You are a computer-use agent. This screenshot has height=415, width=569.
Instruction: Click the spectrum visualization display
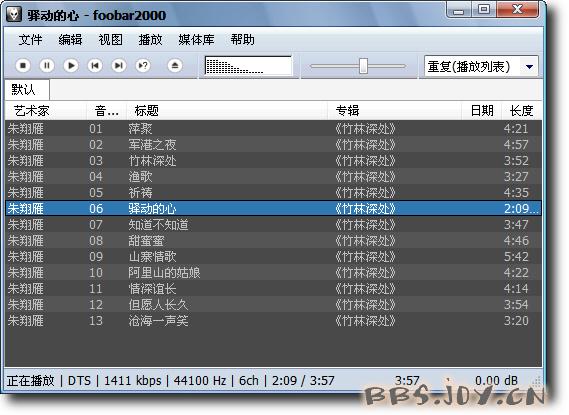click(x=248, y=66)
